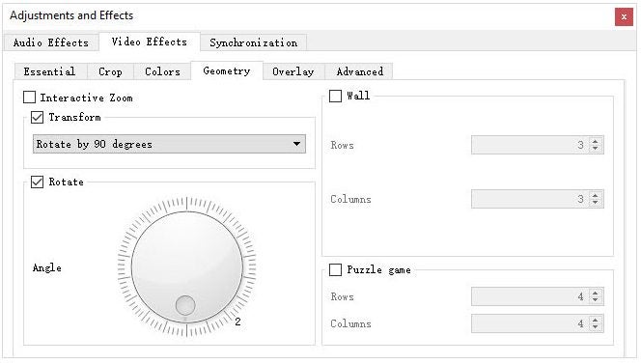The image size is (641, 364).
Task: Increase the Wall Columns value
Action: (x=596, y=195)
